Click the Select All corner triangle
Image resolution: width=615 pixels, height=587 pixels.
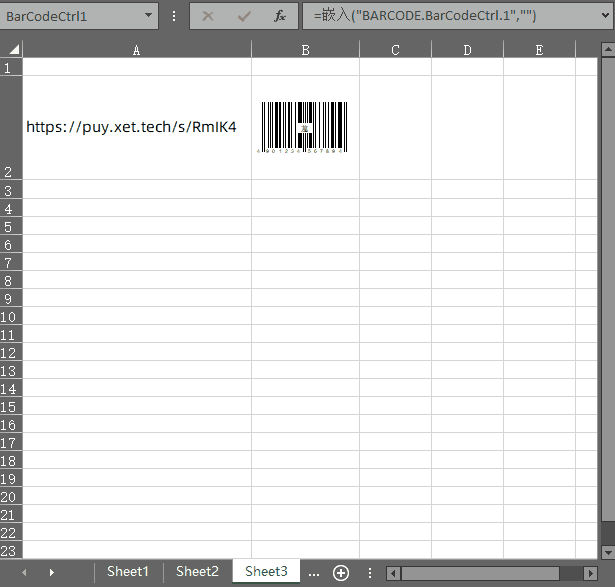click(12, 49)
